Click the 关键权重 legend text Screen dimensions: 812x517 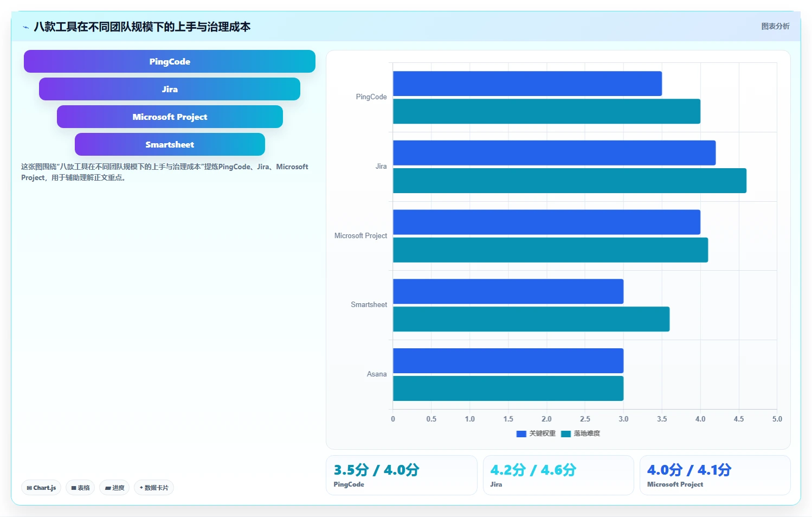[x=543, y=433]
